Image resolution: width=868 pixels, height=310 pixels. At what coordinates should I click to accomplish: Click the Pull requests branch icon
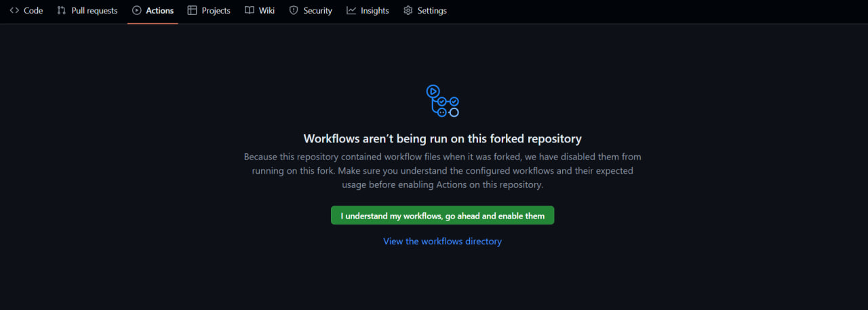tap(62, 11)
